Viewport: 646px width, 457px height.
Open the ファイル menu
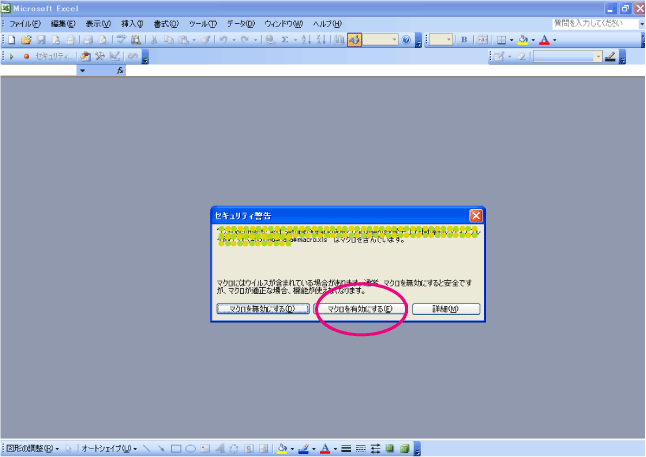[26, 23]
